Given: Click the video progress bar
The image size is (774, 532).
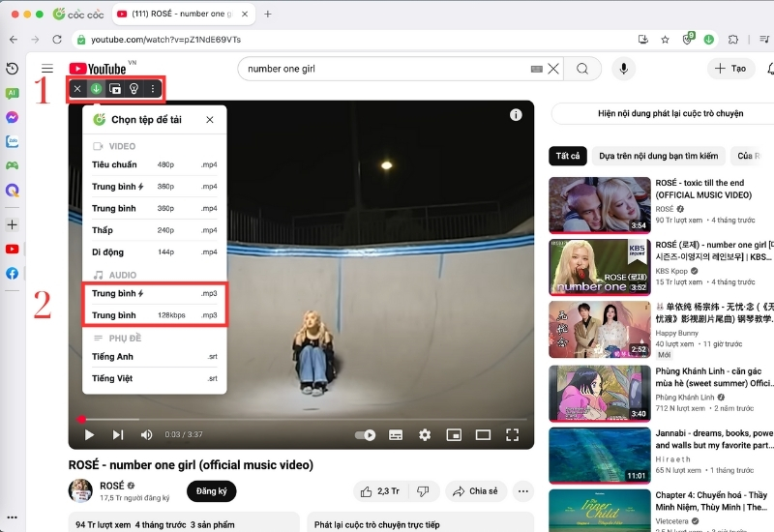Looking at the screenshot, I should pos(301,420).
